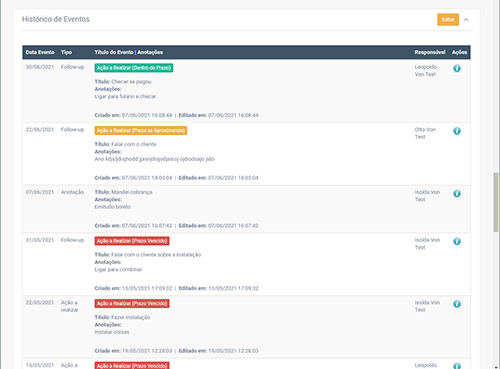Click title 'Checar se pagou'
This screenshot has height=369, width=500.
131,82
